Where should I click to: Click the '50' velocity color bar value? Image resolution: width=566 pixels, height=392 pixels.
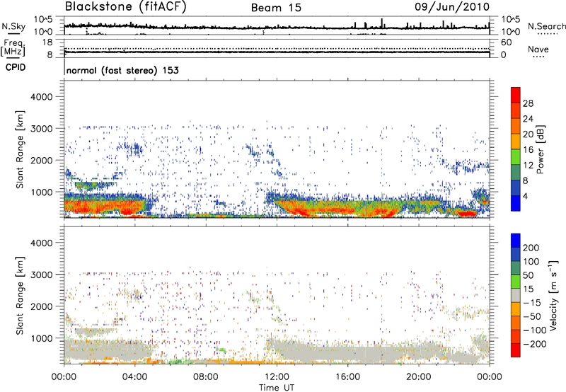pos(528,275)
